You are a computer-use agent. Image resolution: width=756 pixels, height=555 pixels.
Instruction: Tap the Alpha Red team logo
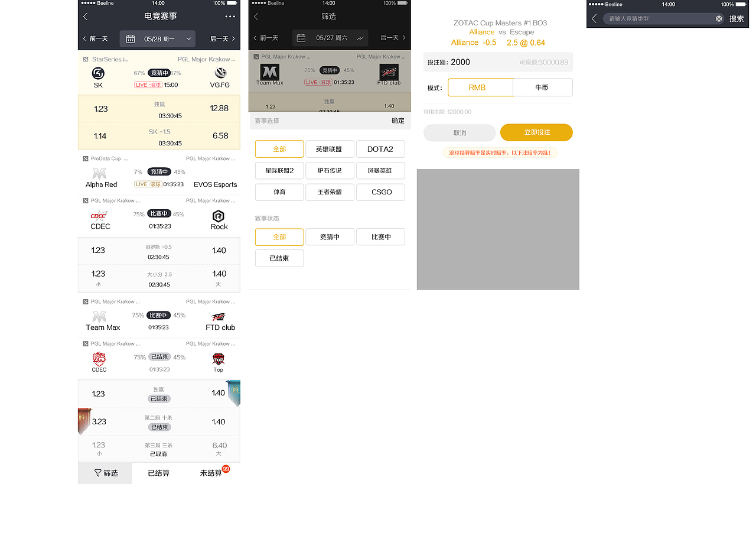point(99,174)
